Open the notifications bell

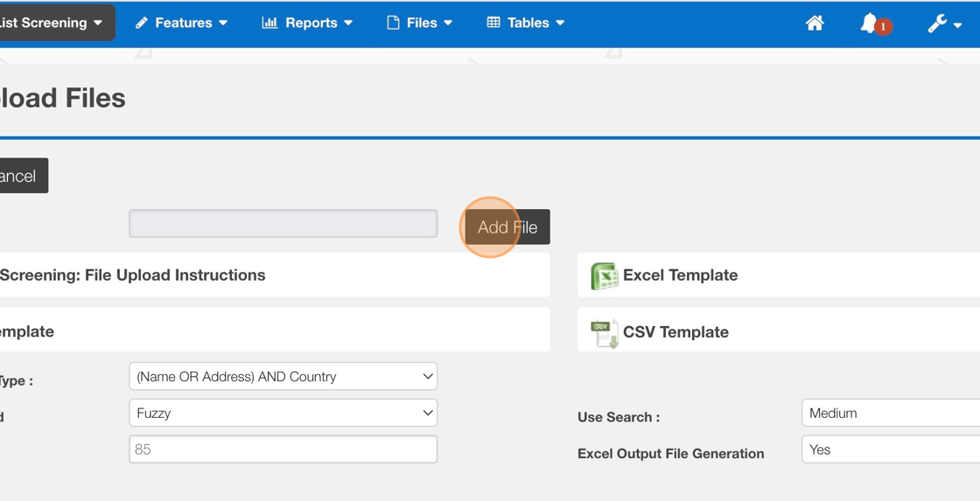[x=870, y=24]
